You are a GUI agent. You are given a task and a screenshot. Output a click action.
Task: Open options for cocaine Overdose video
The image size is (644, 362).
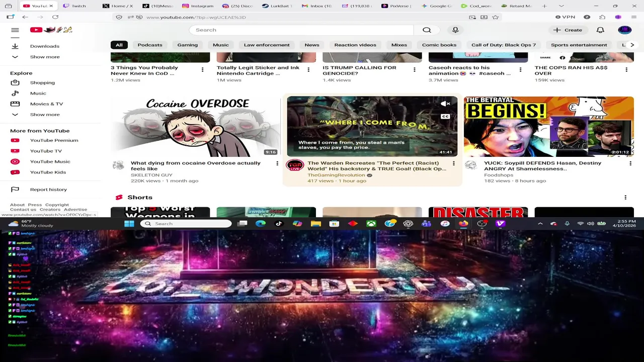[x=277, y=163]
